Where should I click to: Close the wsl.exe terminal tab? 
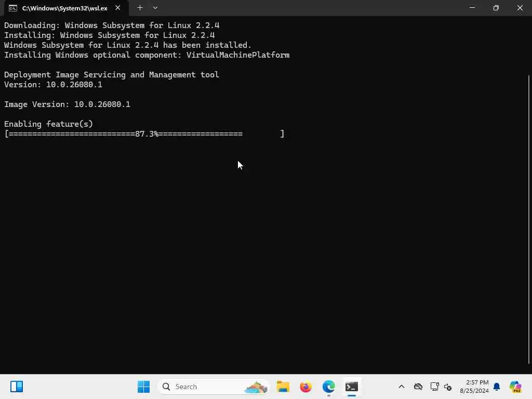pyautogui.click(x=118, y=8)
